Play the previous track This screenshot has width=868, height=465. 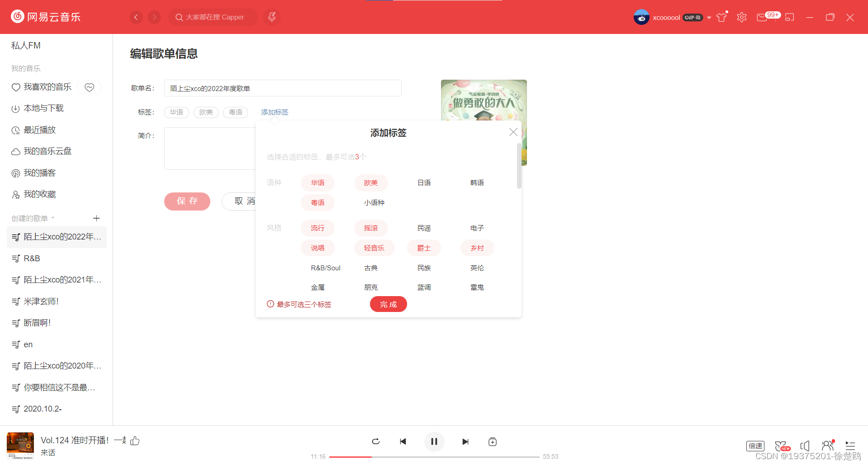pyautogui.click(x=403, y=441)
